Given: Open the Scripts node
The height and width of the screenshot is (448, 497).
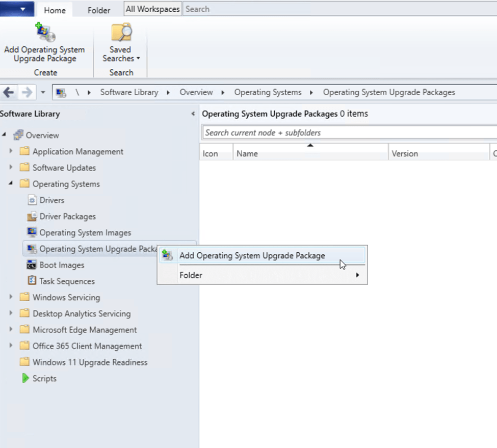Looking at the screenshot, I should pos(44,379).
